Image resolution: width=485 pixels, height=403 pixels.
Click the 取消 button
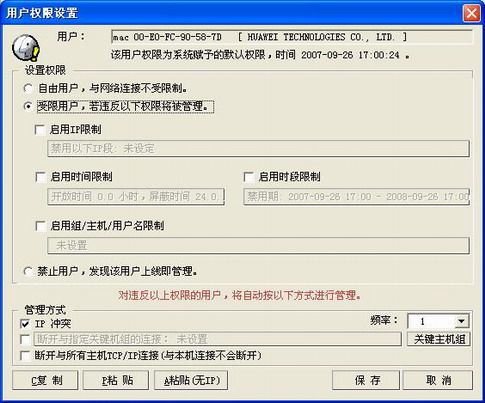[x=438, y=380]
